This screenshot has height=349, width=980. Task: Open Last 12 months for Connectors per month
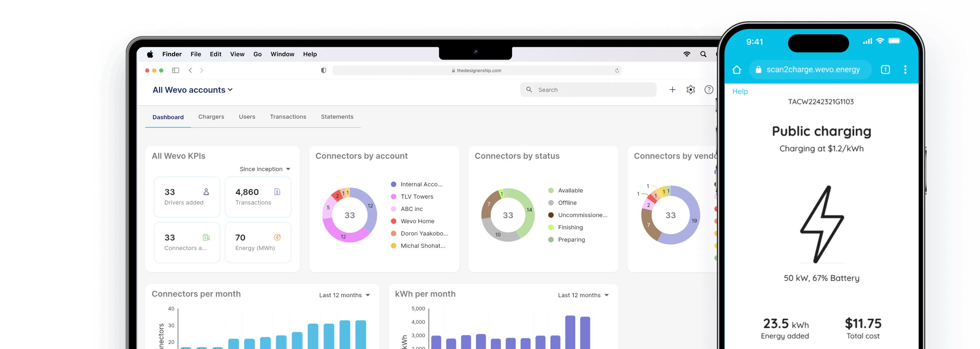[x=344, y=295]
